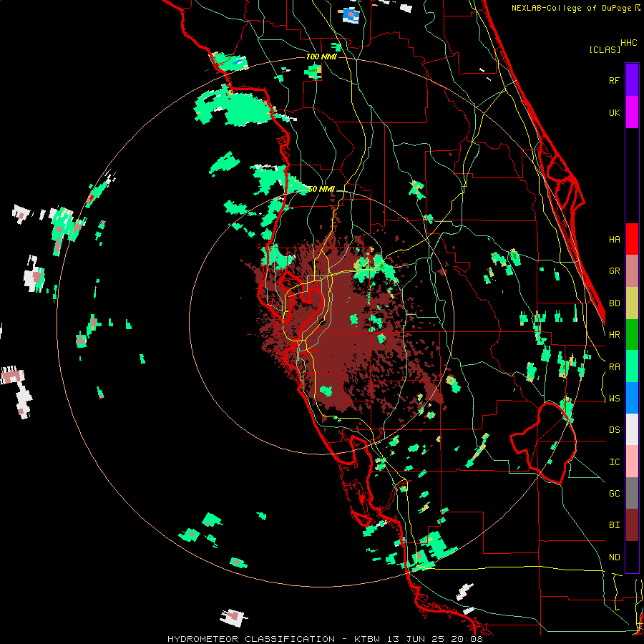Screen dimensions: 644x644
Task: Click the 'GR' legend label
Action: click(x=614, y=271)
